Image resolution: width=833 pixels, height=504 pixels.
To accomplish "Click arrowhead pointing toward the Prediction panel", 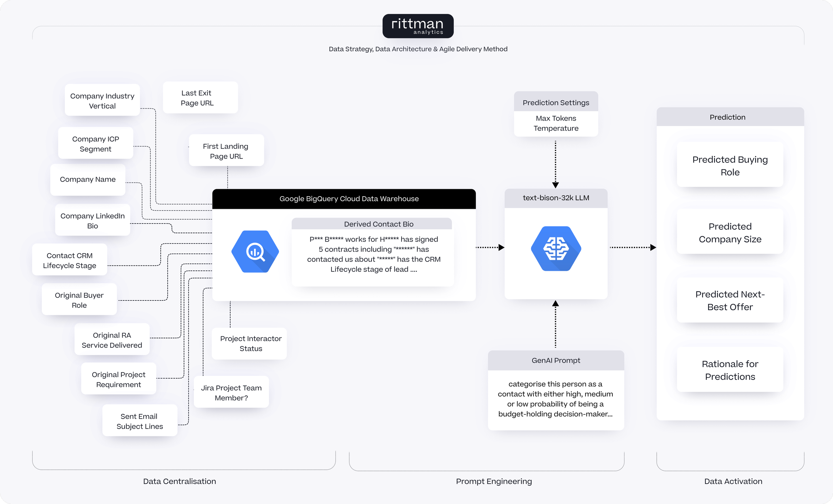I will pyautogui.click(x=653, y=248).
